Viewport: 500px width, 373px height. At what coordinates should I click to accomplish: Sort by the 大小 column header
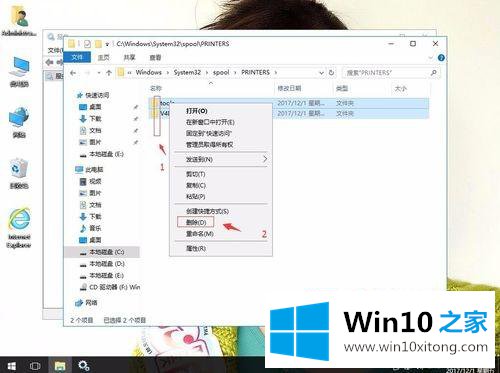tap(401, 88)
